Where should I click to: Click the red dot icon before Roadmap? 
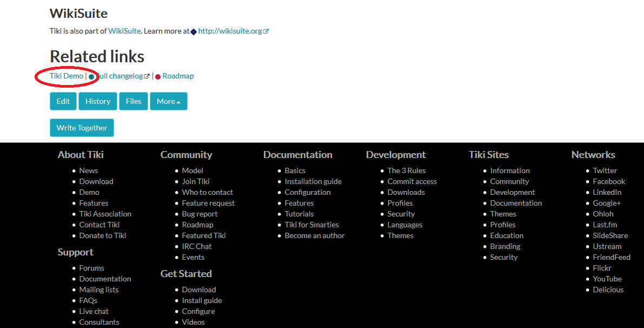click(x=158, y=77)
